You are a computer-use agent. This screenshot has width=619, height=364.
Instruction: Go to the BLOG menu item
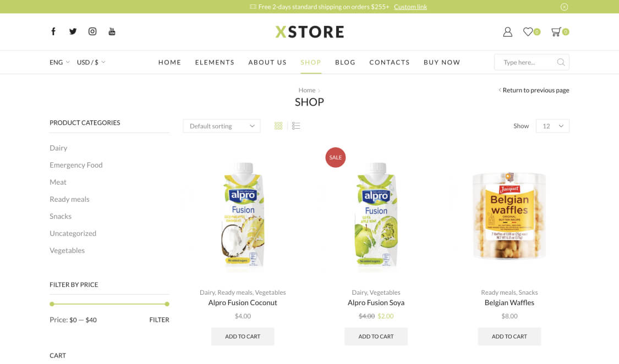pyautogui.click(x=345, y=62)
